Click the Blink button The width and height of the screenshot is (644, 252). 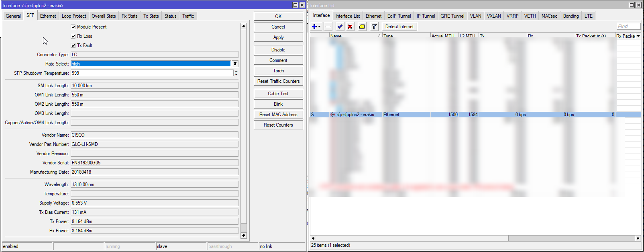tap(278, 104)
